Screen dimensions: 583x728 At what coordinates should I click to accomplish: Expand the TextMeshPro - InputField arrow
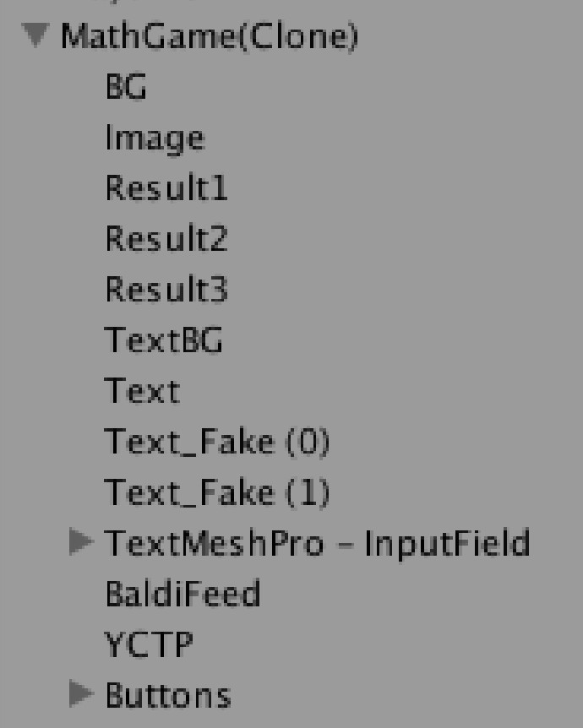[x=81, y=543]
